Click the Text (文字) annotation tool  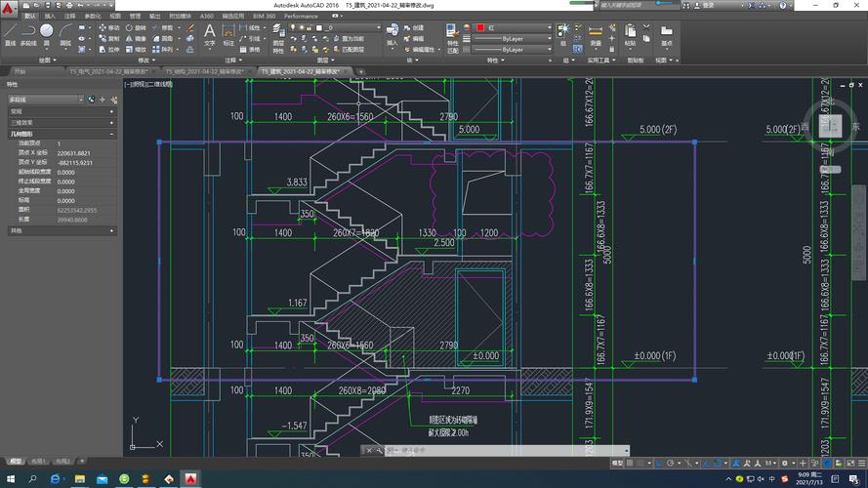coord(209,33)
